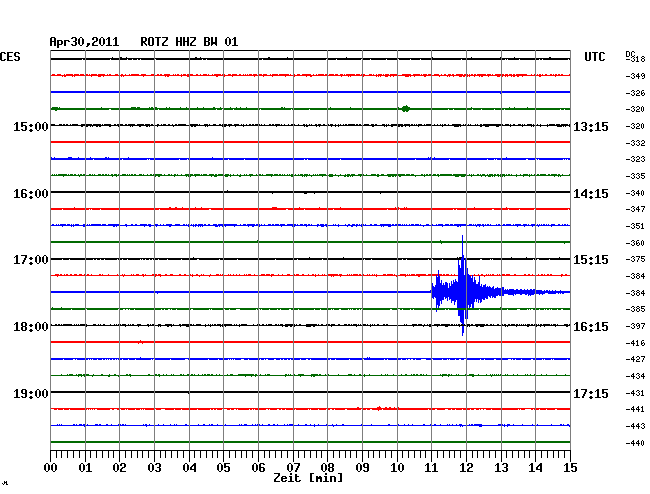Select the DC offset value -335

635,176
